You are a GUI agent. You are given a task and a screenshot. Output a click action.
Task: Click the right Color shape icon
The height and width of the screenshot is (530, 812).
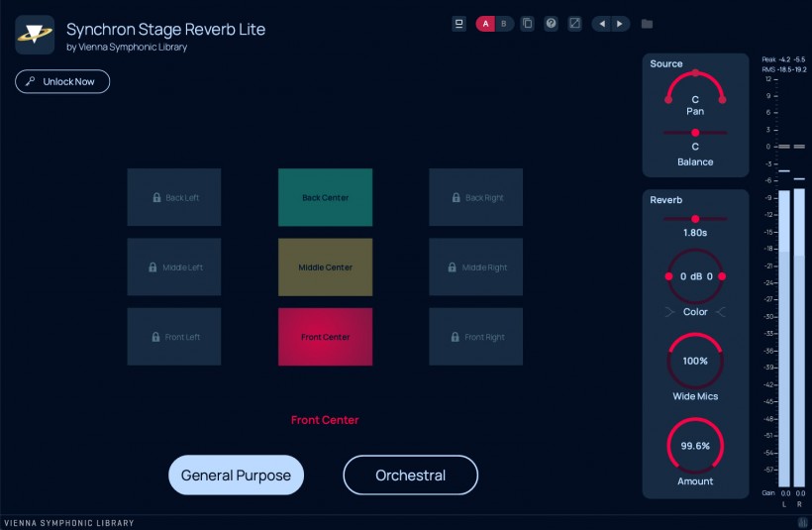(721, 312)
